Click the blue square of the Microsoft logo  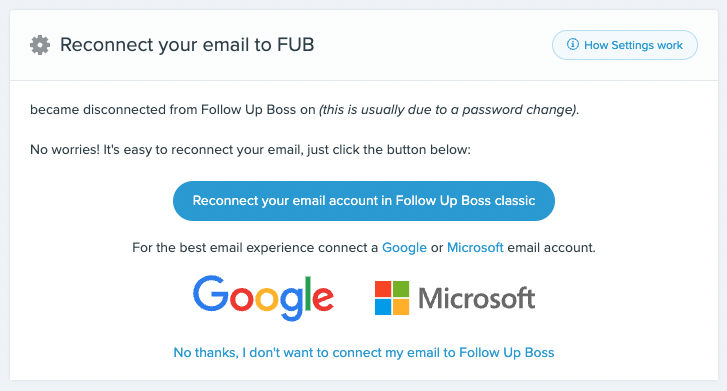point(383,307)
